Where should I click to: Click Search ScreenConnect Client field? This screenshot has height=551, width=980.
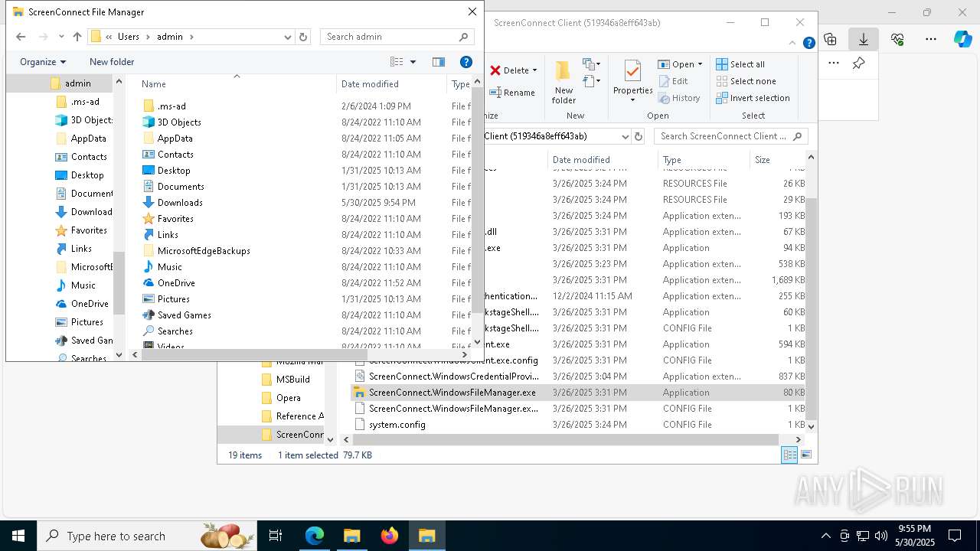click(x=730, y=136)
